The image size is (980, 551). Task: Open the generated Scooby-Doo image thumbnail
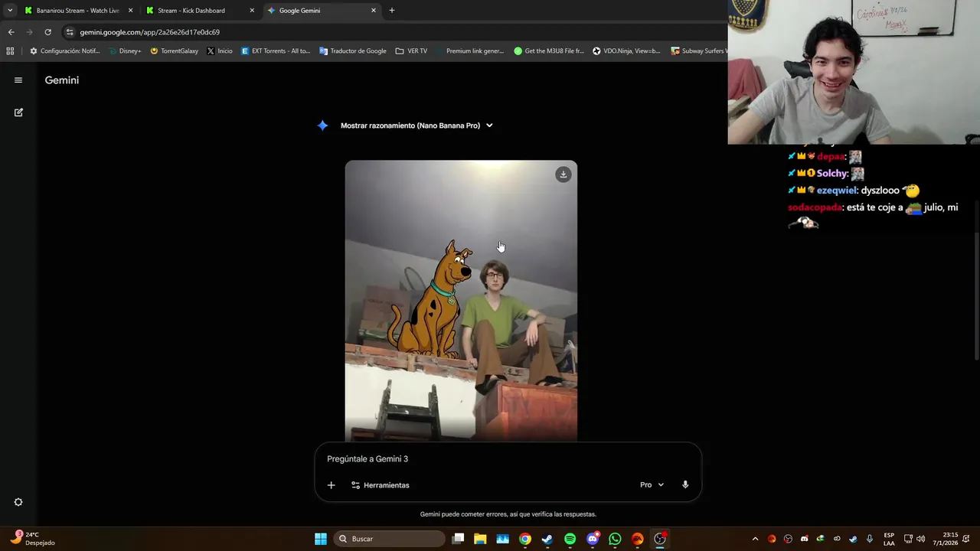[461, 301]
